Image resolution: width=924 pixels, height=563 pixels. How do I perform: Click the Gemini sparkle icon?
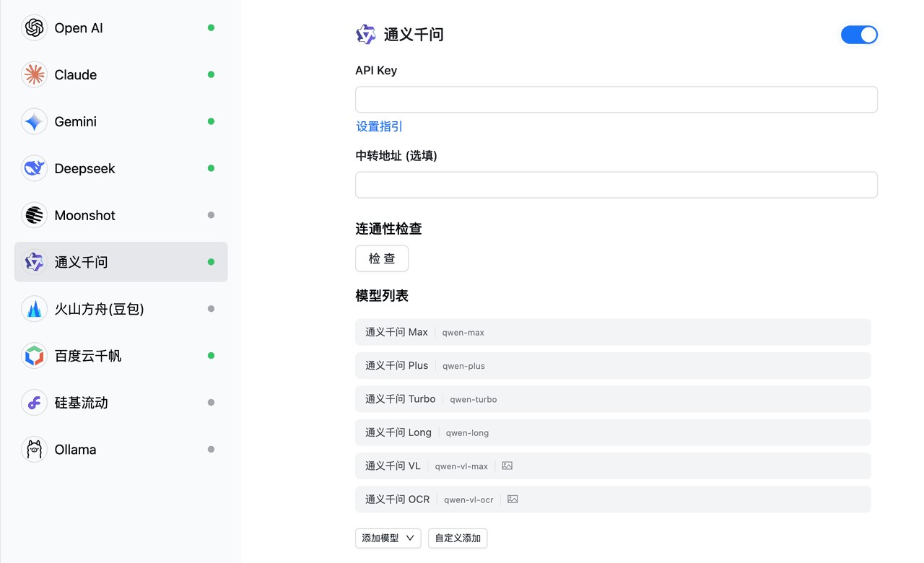(x=34, y=121)
